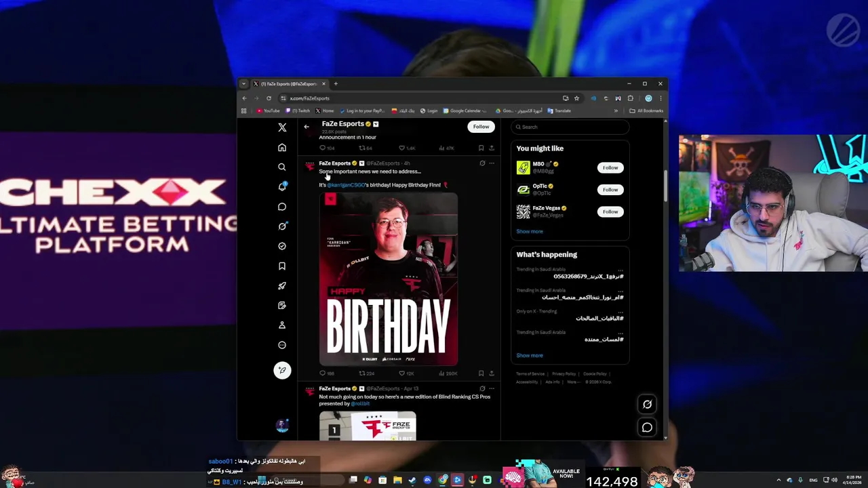Open the floating Messages chat button

click(x=647, y=428)
